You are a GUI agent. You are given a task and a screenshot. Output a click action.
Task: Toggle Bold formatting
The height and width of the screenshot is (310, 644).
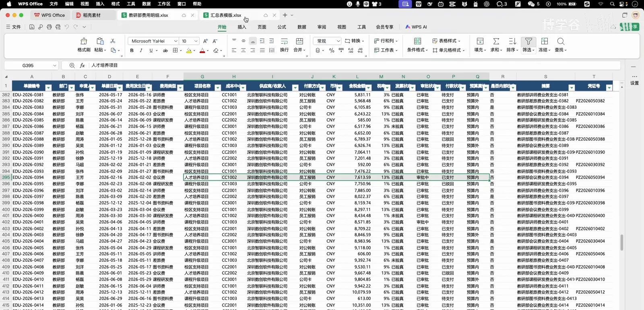132,51
